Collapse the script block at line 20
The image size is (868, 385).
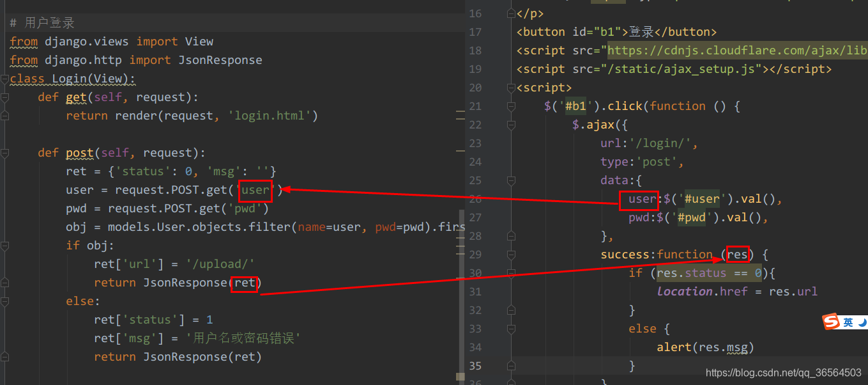(511, 87)
